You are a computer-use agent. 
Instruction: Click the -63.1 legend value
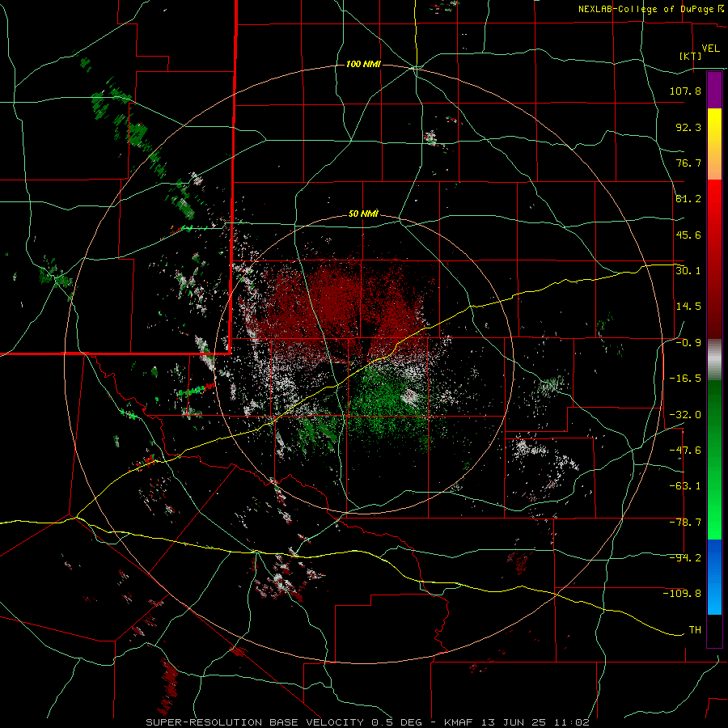pyautogui.click(x=685, y=486)
